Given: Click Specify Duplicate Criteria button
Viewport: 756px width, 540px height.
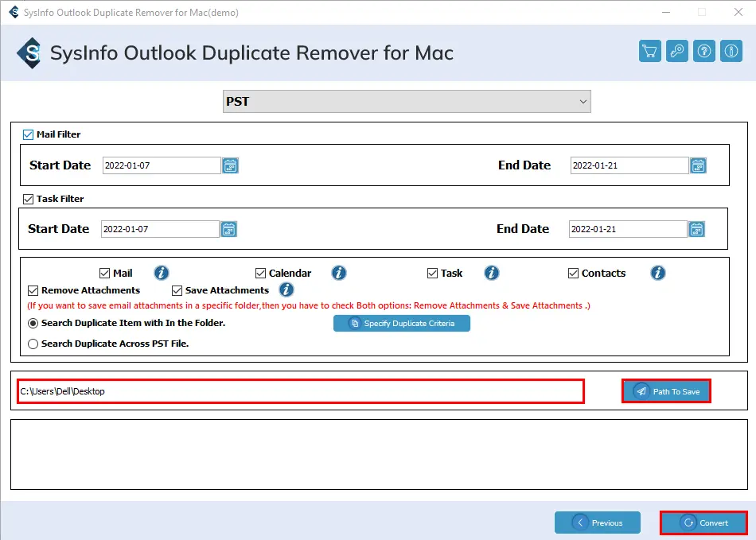Looking at the screenshot, I should pos(402,323).
